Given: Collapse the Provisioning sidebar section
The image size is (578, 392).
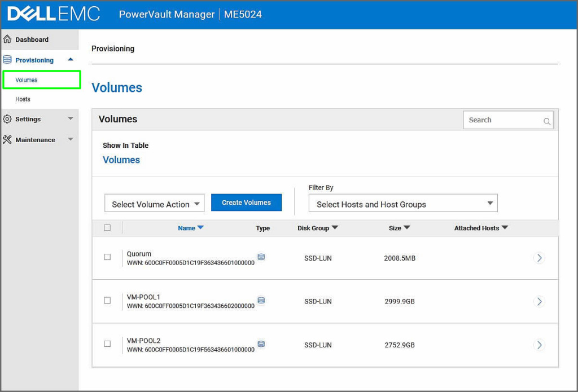Looking at the screenshot, I should point(70,60).
